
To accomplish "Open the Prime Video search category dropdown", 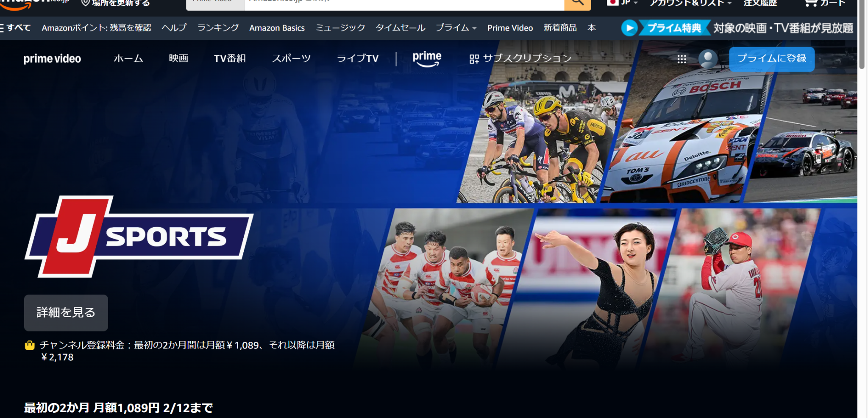I will [x=215, y=3].
